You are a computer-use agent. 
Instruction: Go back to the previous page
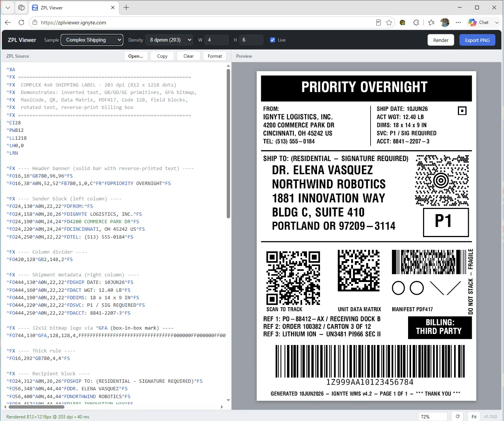(x=8, y=22)
